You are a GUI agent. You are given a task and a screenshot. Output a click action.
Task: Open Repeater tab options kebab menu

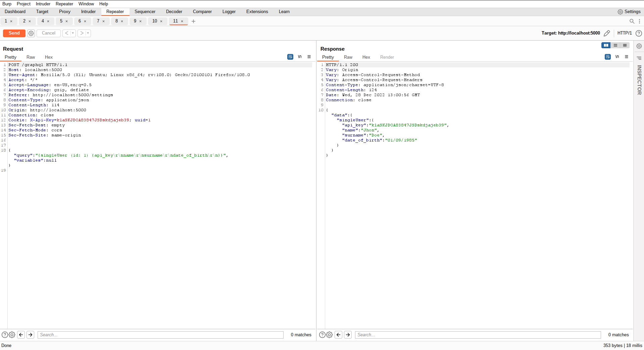pyautogui.click(x=639, y=21)
